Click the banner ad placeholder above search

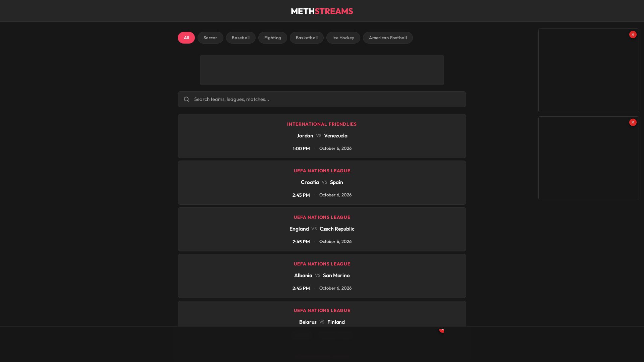coord(322,70)
